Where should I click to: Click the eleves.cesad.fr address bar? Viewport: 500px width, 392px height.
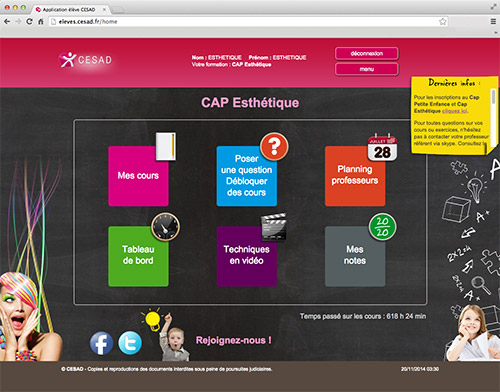click(x=248, y=22)
